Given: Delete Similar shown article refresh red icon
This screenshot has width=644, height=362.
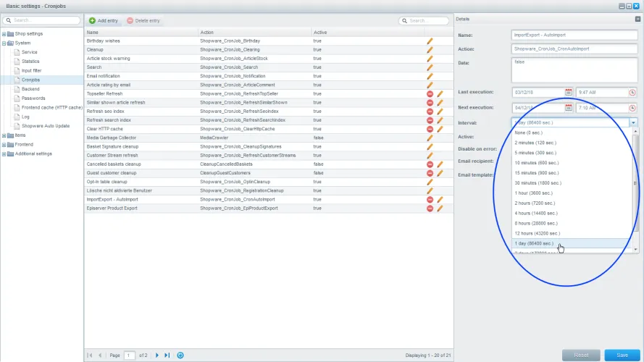Looking at the screenshot, I should point(430,103).
